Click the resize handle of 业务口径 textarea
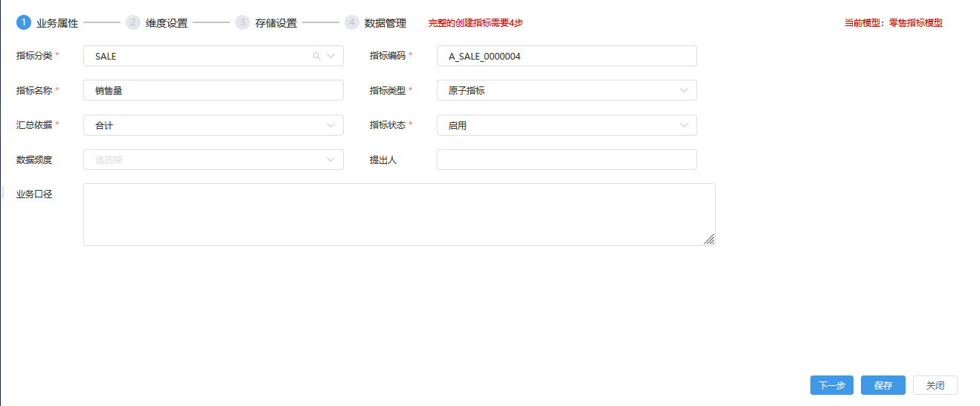Viewport: 980px width, 406px height. click(709, 239)
